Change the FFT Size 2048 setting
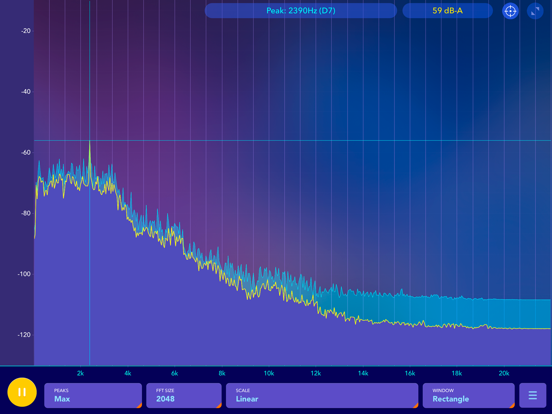Viewport: 552px width, 414px height. point(184,395)
